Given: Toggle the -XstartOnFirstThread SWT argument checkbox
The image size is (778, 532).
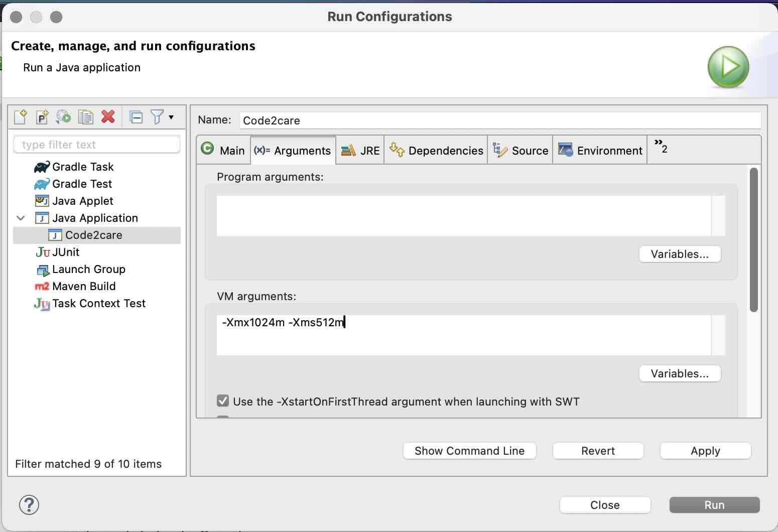Looking at the screenshot, I should pyautogui.click(x=223, y=401).
